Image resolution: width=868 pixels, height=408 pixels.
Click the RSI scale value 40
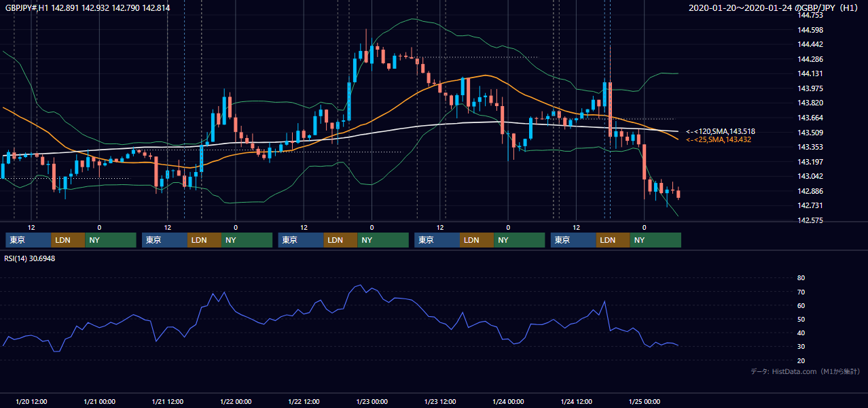click(801, 333)
